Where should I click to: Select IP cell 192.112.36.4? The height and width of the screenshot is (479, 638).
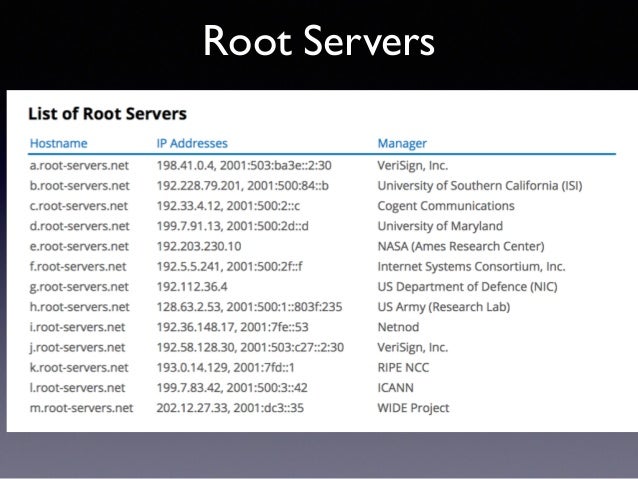192,287
